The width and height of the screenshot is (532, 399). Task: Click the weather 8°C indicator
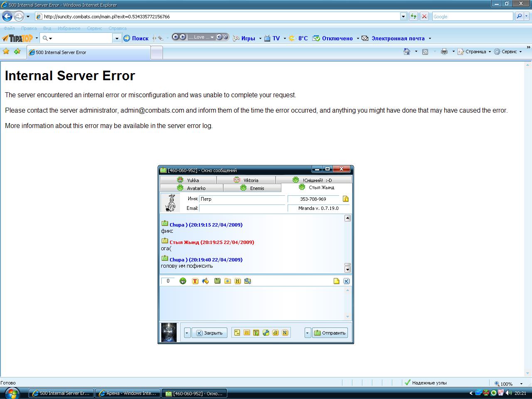[x=298, y=38]
